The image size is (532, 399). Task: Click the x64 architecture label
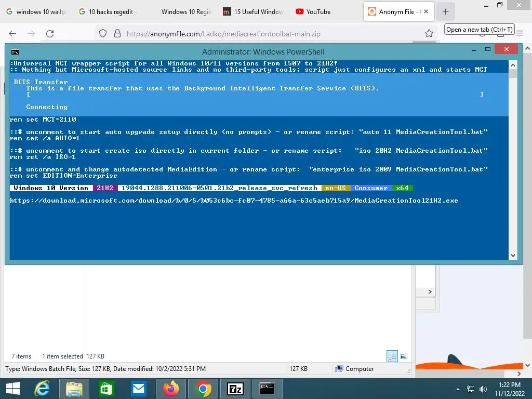[403, 188]
